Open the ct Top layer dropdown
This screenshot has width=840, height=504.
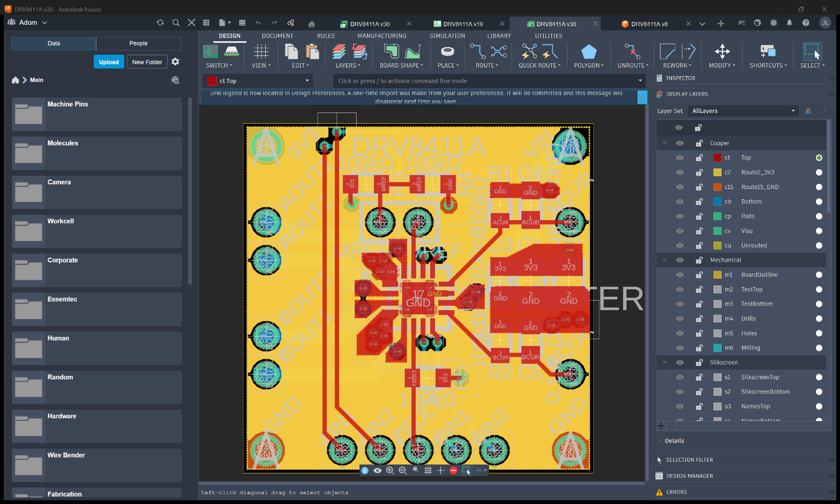(x=259, y=81)
